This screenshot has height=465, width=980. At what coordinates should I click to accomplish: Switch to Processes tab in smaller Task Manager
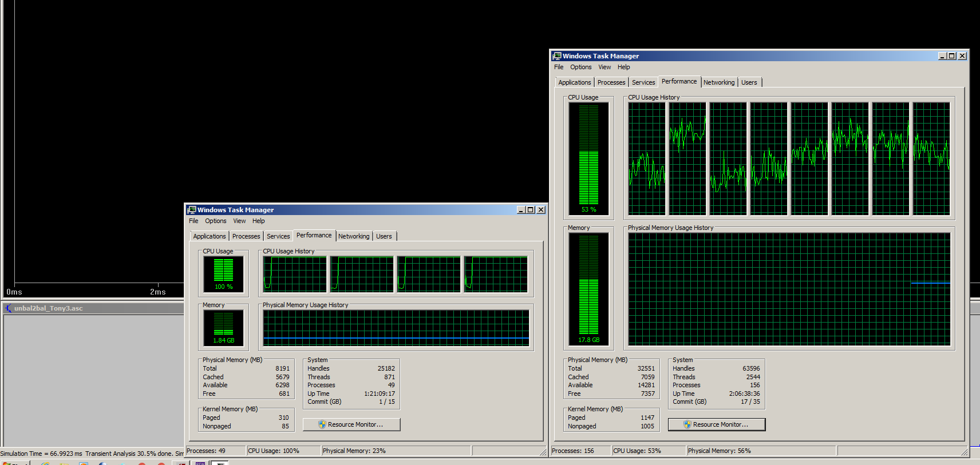246,236
